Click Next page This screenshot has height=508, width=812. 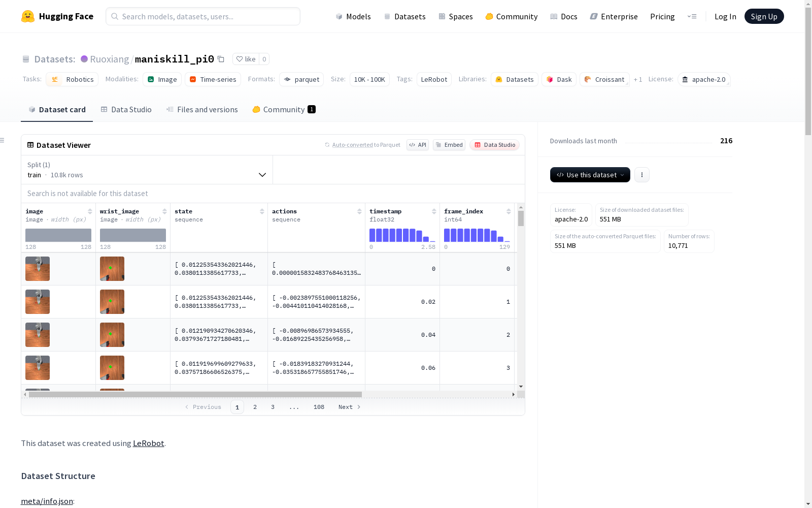(350, 407)
